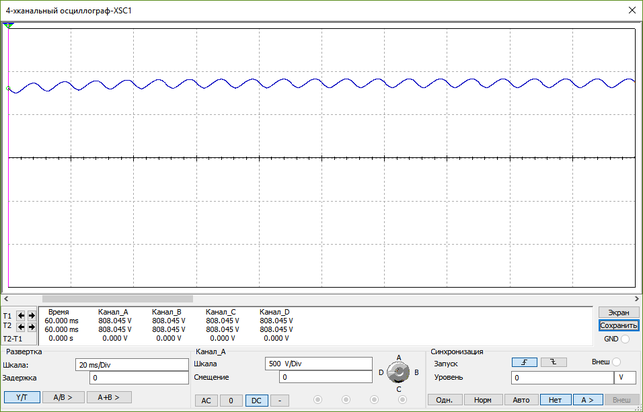The image size is (643, 412).
Task: Select Норм trigger mode
Action: [482, 400]
